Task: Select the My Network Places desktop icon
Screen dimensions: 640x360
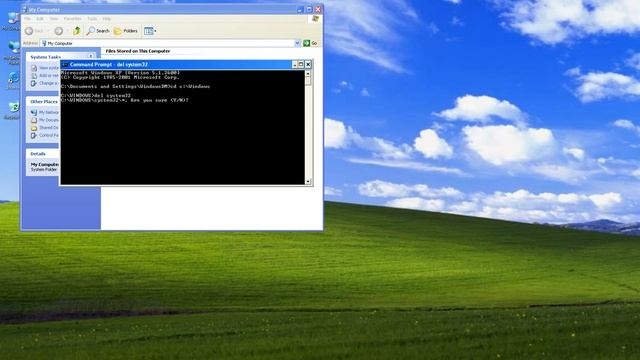Action: point(12,52)
